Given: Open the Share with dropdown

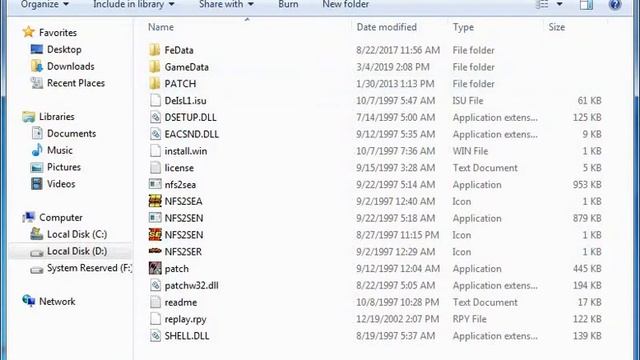Looking at the screenshot, I should (x=226, y=4).
